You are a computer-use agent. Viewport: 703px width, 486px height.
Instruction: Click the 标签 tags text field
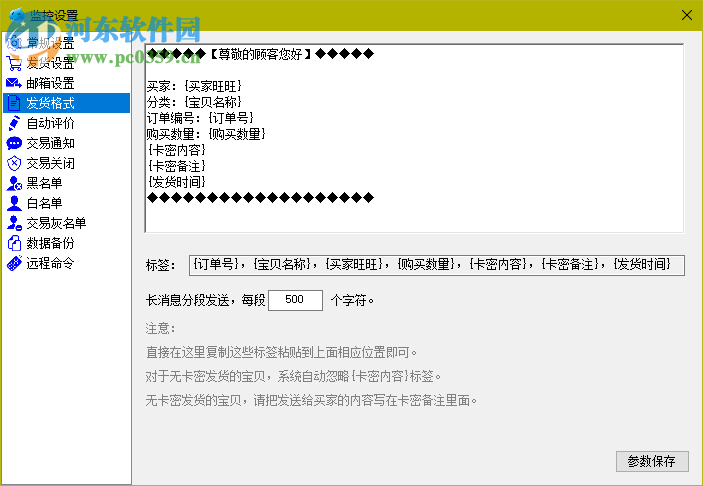437,265
